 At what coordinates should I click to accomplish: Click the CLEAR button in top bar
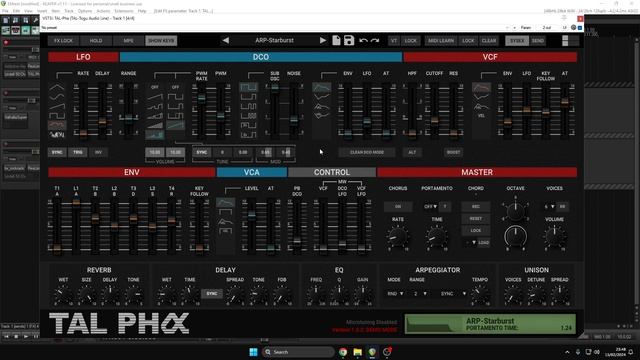[489, 40]
